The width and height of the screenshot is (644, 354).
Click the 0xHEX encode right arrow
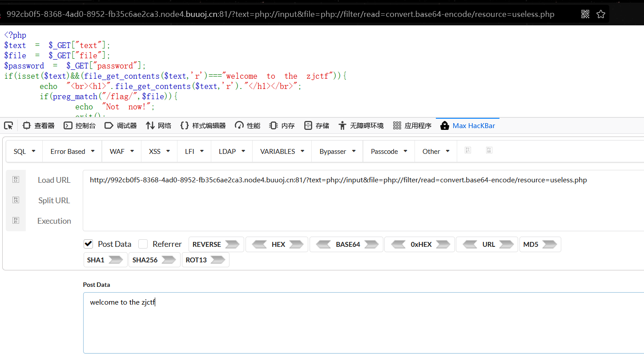pyautogui.click(x=443, y=244)
